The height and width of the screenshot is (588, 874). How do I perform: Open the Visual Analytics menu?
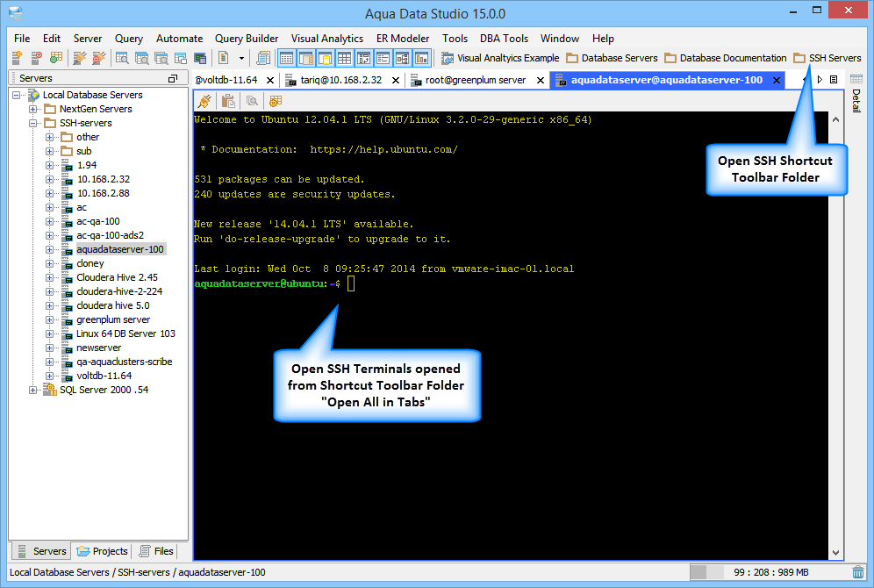[x=327, y=39]
